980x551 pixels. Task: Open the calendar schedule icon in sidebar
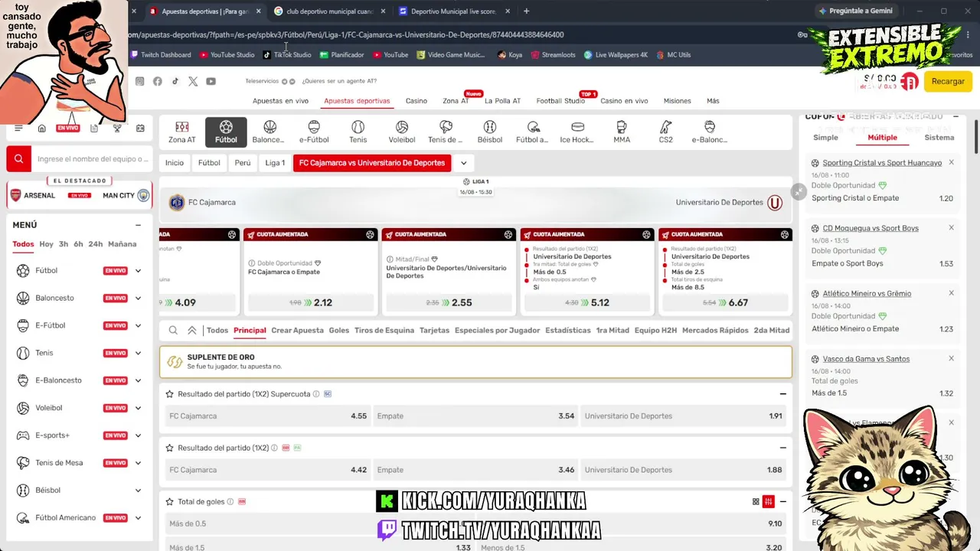click(x=140, y=128)
